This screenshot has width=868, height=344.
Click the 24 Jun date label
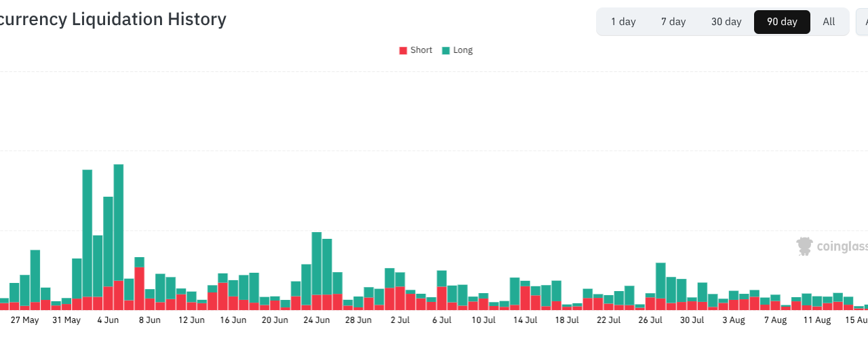317,320
